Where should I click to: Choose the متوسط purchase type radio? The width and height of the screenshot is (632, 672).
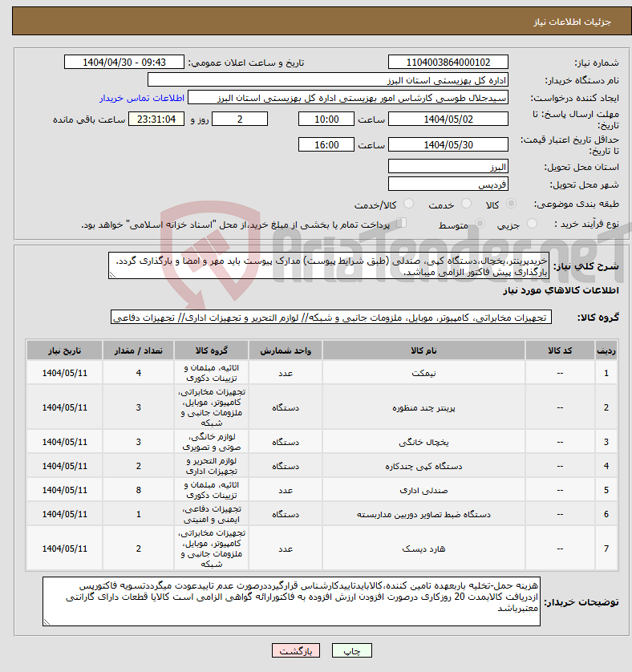pyautogui.click(x=480, y=223)
